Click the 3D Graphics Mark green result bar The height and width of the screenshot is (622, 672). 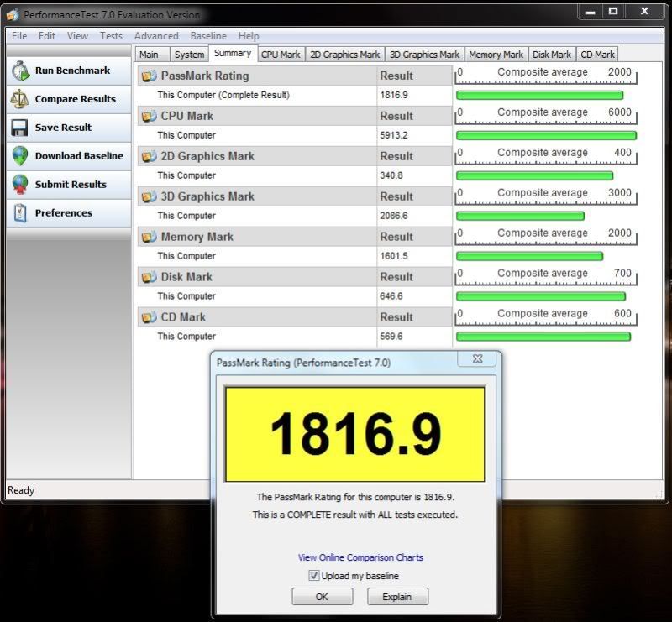(520, 217)
